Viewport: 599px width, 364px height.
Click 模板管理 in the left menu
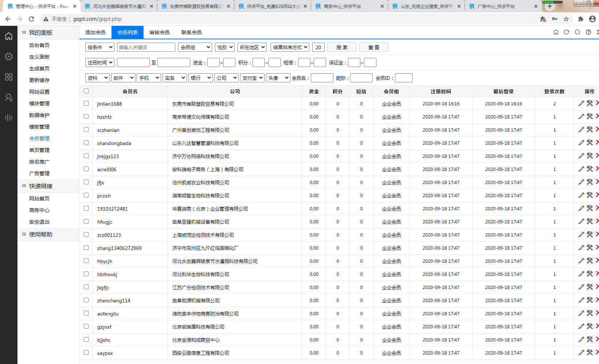coord(39,127)
